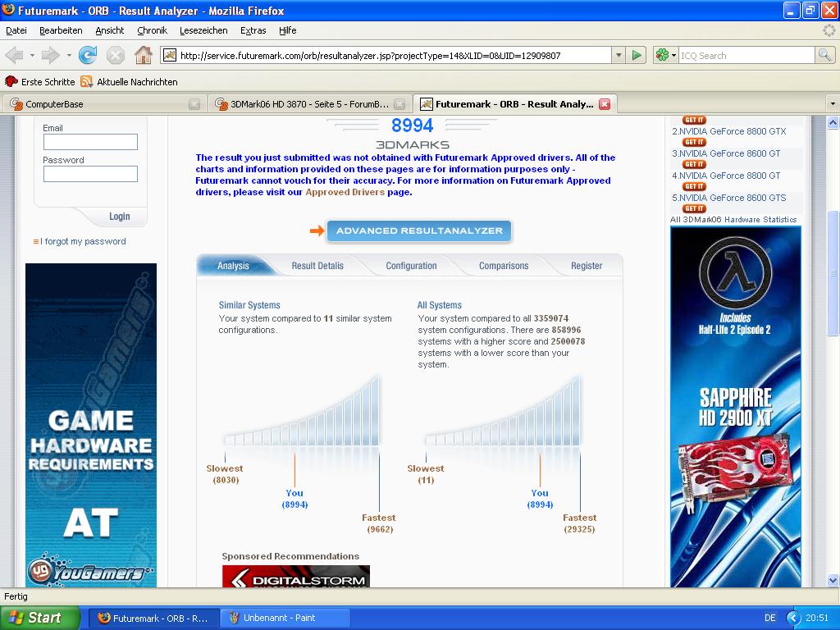Select the Configuration tab
The image size is (840, 630).
(412, 266)
